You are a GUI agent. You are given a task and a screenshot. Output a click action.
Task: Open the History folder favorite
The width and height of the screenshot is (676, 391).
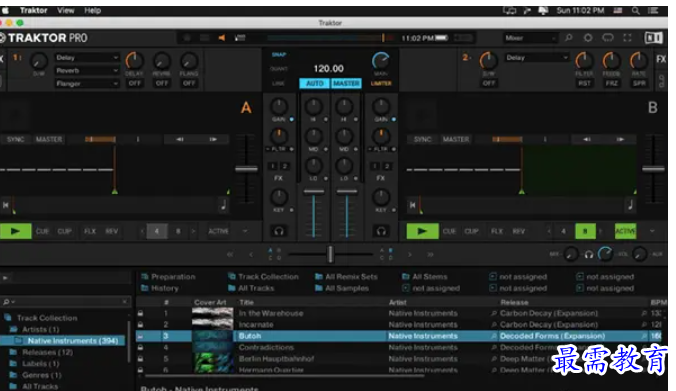[160, 288]
